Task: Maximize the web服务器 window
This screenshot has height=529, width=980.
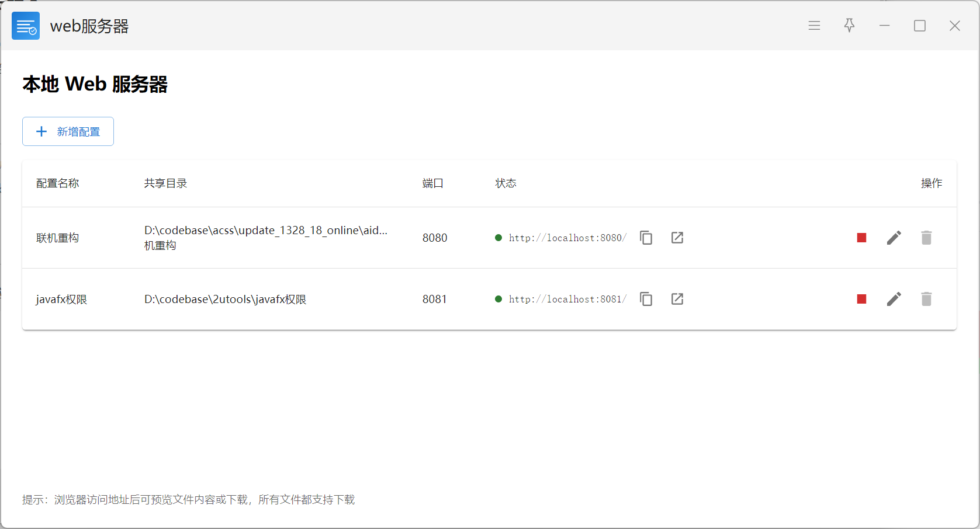Action: point(919,26)
